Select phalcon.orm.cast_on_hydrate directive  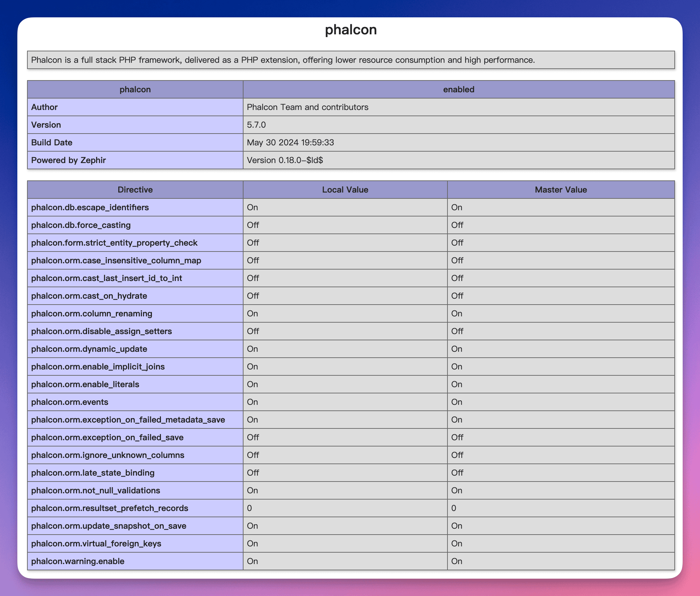coord(89,296)
